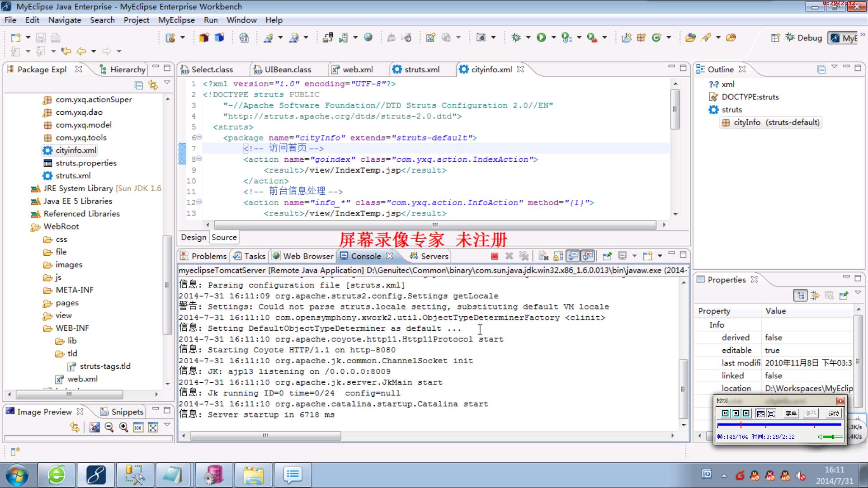Toggle Show Categories in Properties view
Viewport: 868px width, 488px height.
tap(801, 296)
